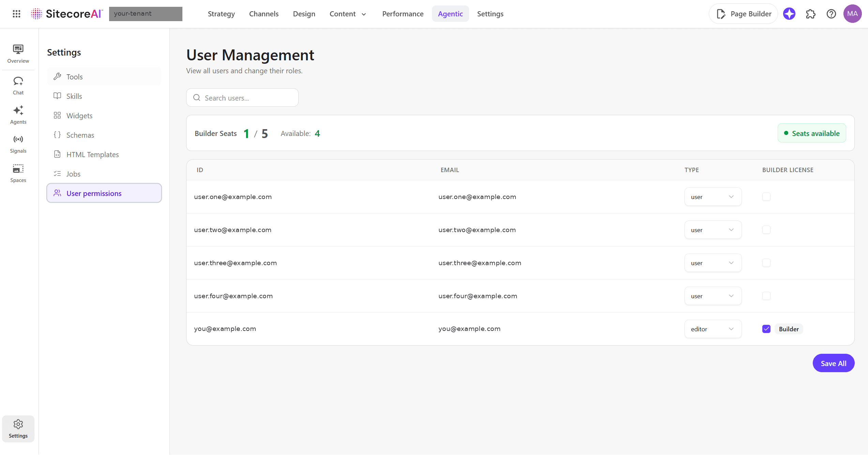Open the Chat sidebar section
This screenshot has width=868, height=455.
pyautogui.click(x=18, y=86)
